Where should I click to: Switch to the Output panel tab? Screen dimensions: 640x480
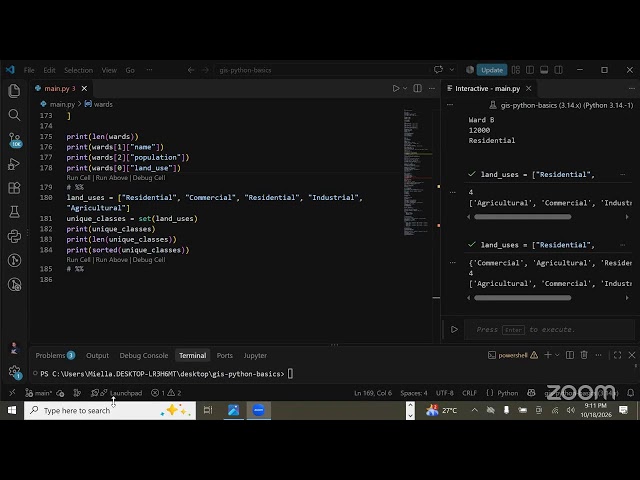(x=97, y=356)
